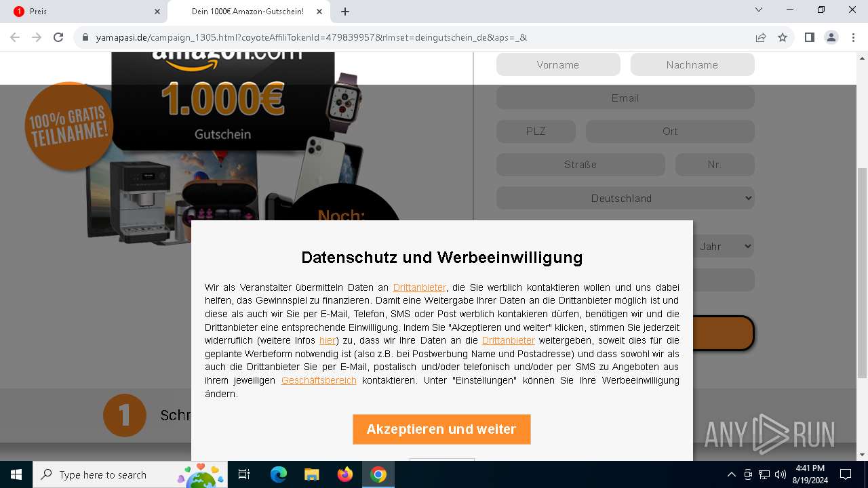This screenshot has height=488, width=868.
Task: Open Chrome's three-dot menu
Action: 853,37
